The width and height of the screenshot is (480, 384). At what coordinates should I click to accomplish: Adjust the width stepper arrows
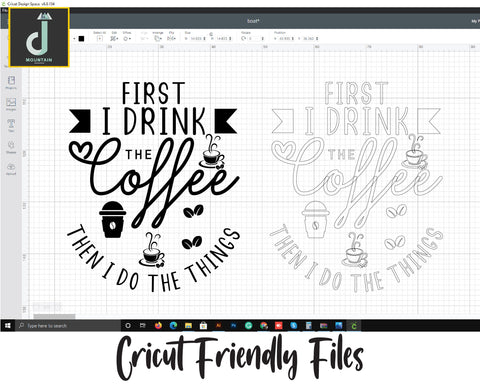click(204, 39)
